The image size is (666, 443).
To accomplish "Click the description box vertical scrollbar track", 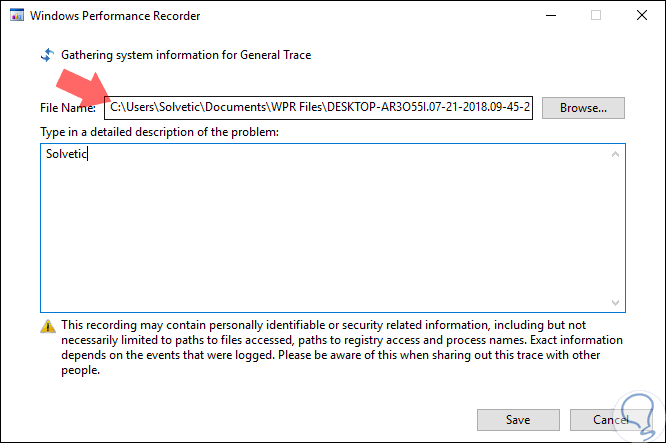I will point(615,228).
